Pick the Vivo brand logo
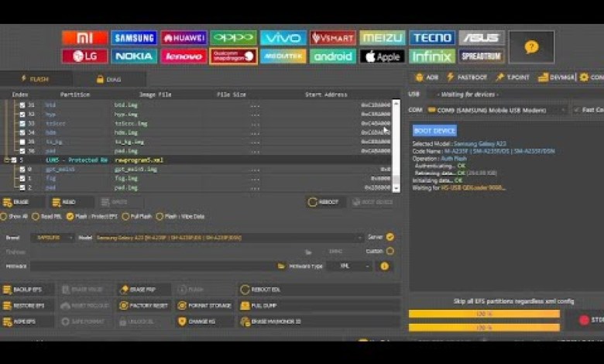This screenshot has width=604, height=364. [283, 38]
